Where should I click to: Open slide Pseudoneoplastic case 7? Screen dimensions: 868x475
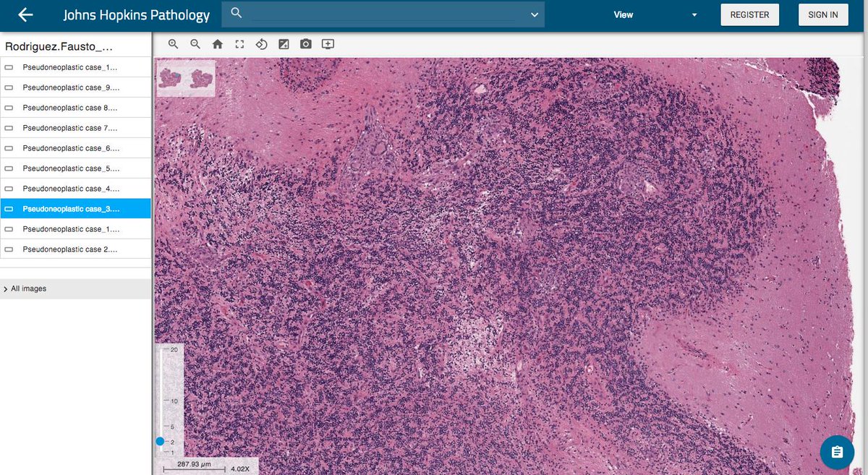click(76, 128)
